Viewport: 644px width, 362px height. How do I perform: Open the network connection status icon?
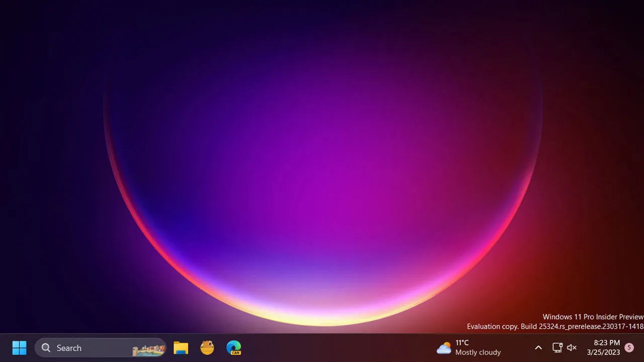pos(557,348)
